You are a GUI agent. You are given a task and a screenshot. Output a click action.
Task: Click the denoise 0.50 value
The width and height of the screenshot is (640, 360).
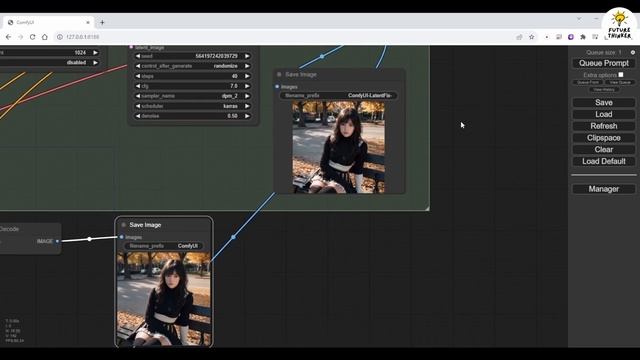[232, 116]
